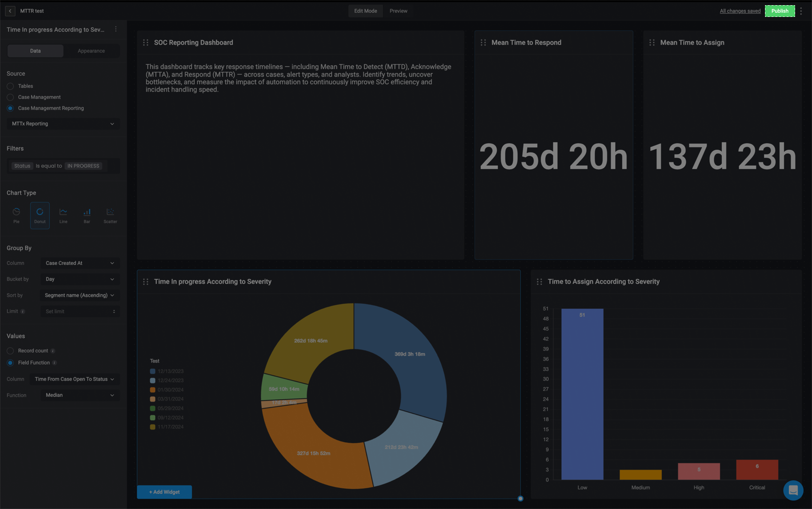812x509 pixels.
Task: Switch to Preview mode
Action: click(398, 11)
